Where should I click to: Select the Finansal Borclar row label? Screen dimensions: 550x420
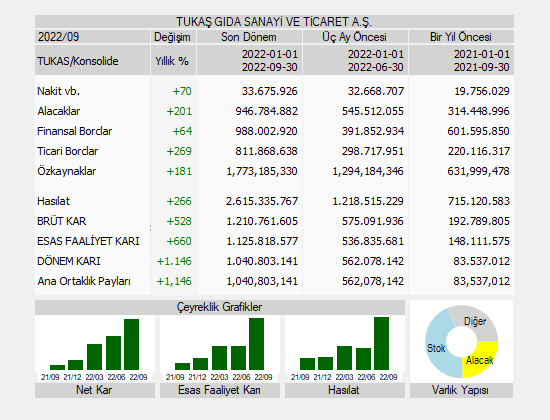(x=75, y=131)
